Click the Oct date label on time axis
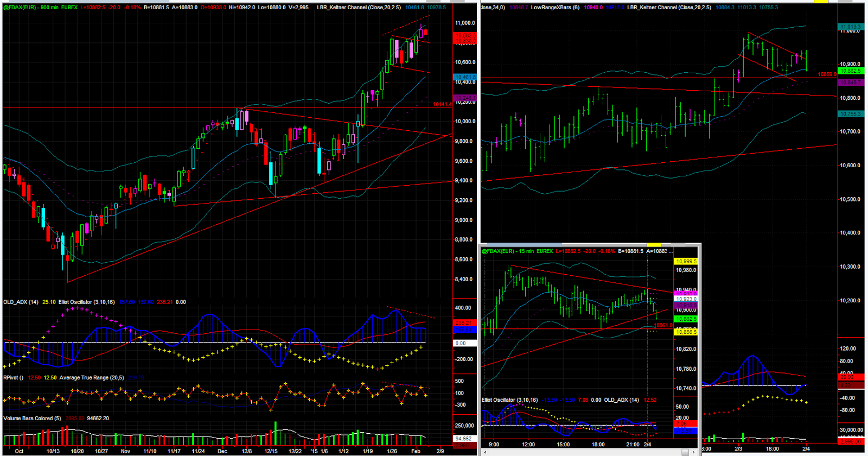Viewport: 868px width, 456px height. [19, 451]
